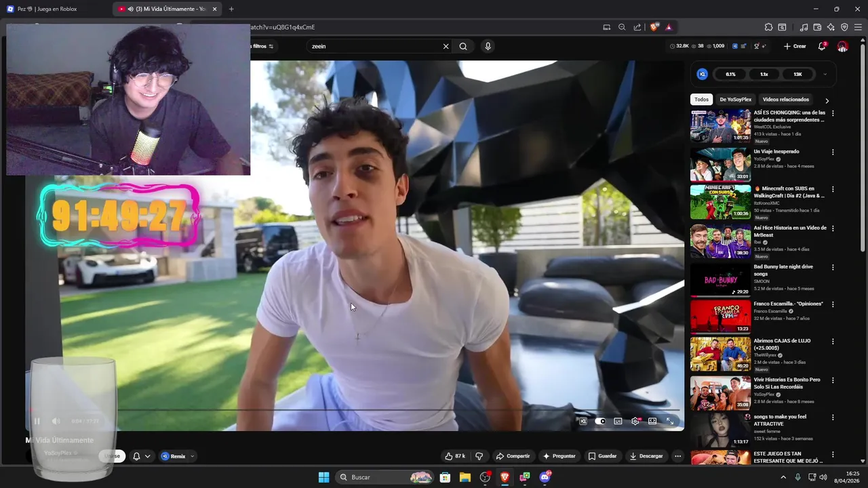Click the Descargar button

(x=646, y=456)
